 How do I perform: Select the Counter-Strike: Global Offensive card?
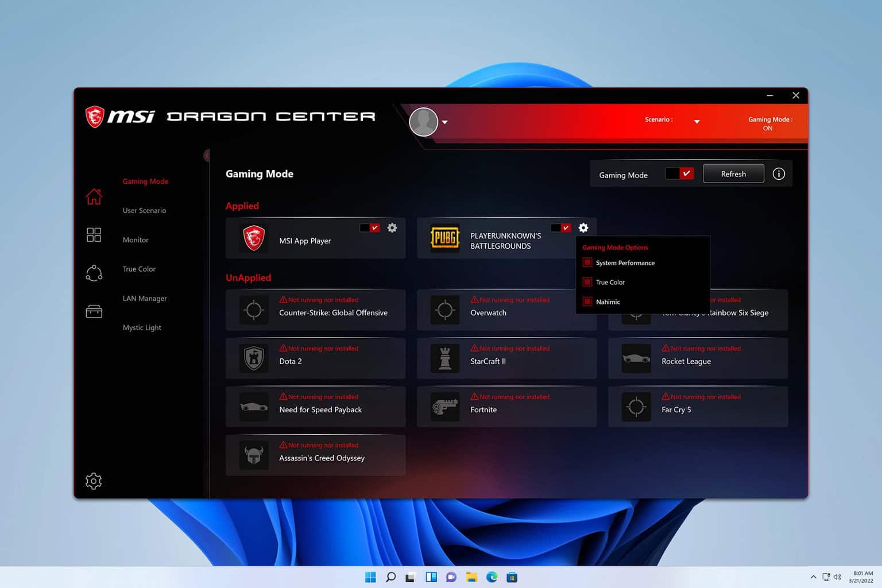click(315, 310)
